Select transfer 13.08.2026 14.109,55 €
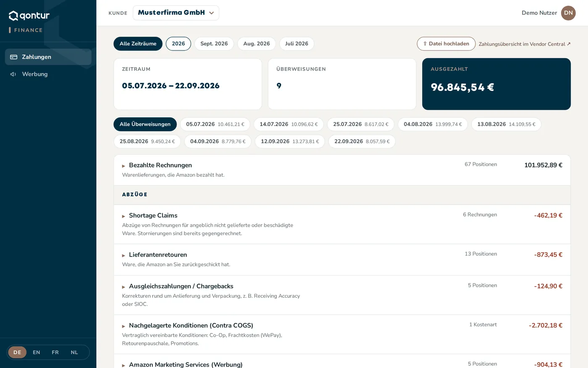Viewport: 588px width, 368px height. click(506, 124)
